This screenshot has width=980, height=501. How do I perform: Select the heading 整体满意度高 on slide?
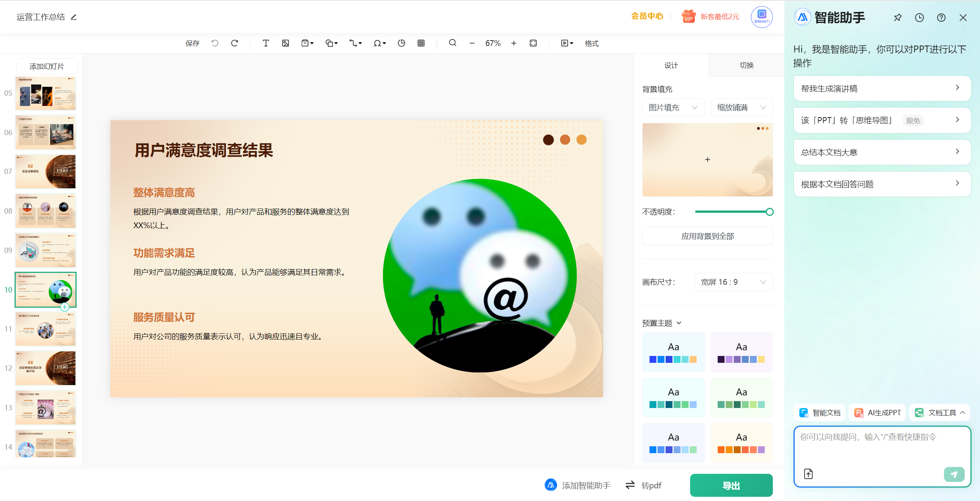pos(164,193)
